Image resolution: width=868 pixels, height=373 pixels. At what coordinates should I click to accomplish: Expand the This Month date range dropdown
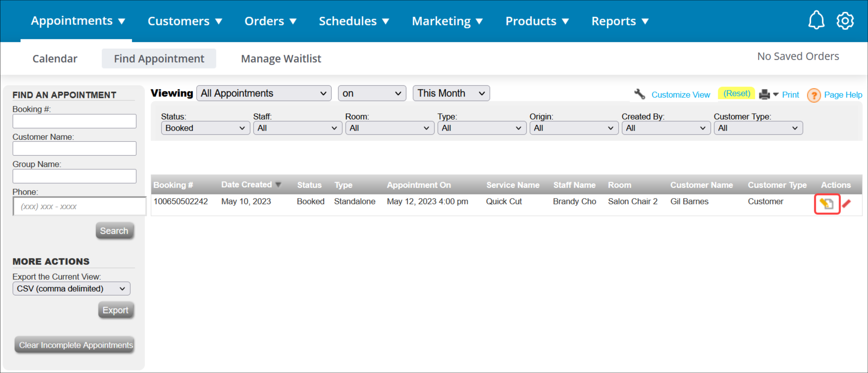click(x=451, y=94)
